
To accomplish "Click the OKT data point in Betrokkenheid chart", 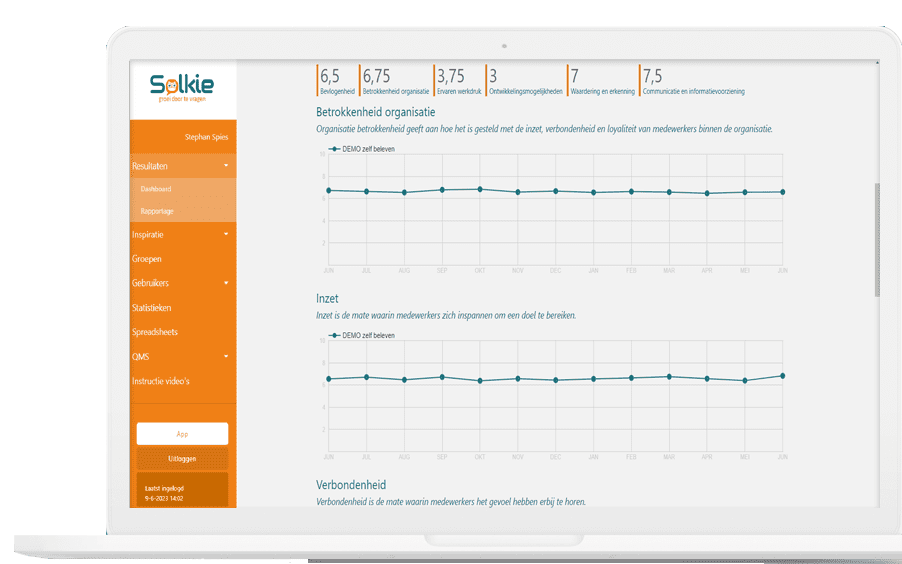I will tap(480, 189).
